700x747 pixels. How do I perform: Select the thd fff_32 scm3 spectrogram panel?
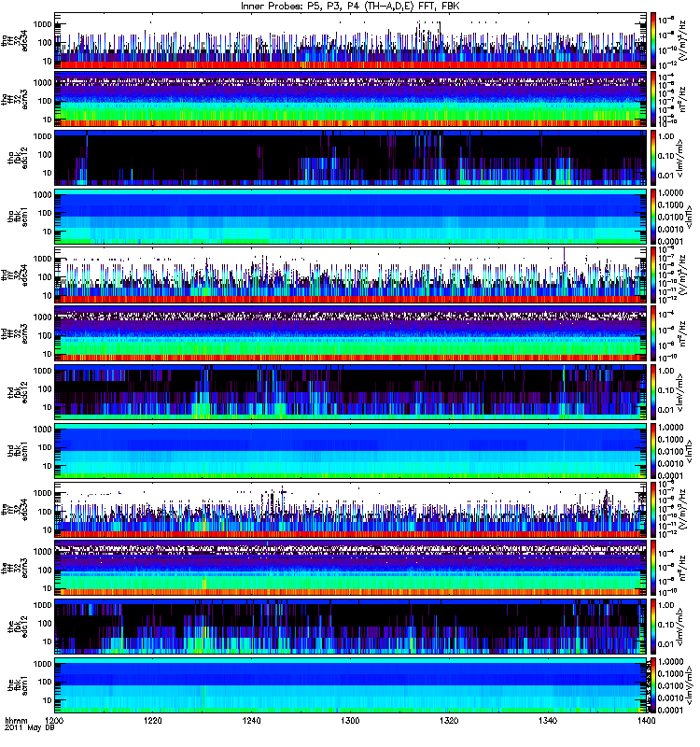351,334
